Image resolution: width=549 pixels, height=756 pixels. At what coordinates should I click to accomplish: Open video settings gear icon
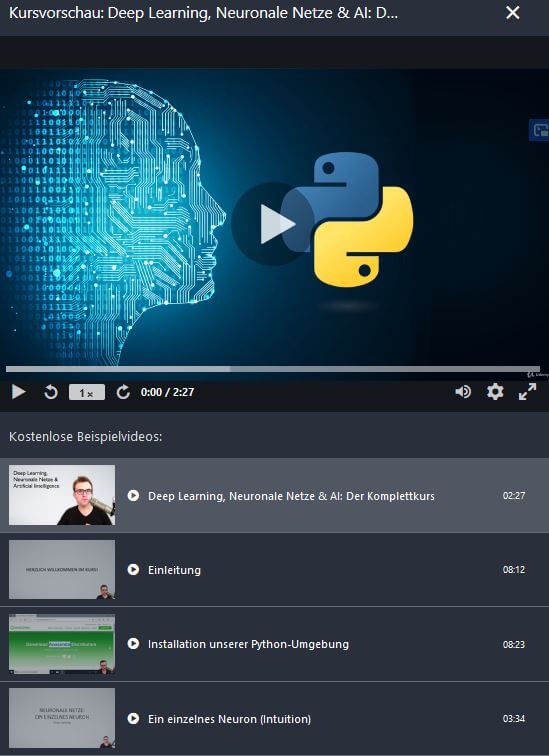coord(495,392)
